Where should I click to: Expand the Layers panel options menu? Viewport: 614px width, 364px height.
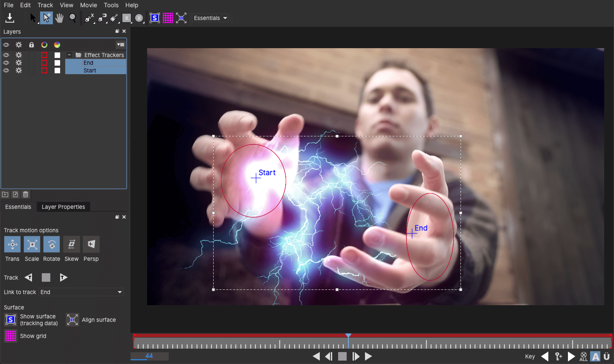coord(121,45)
